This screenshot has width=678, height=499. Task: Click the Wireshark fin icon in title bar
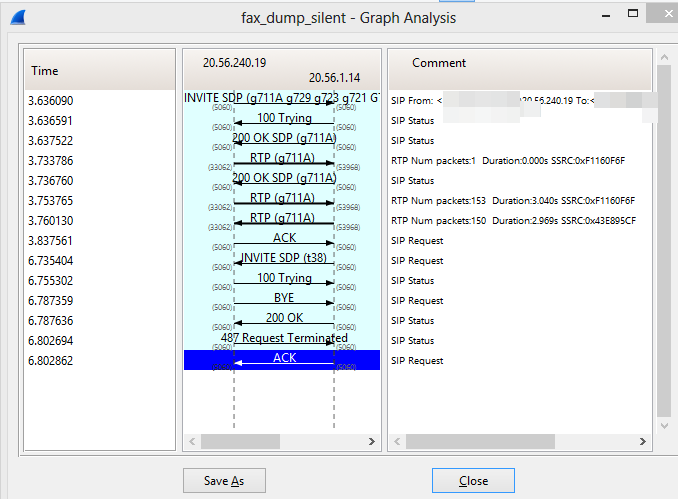22,18
